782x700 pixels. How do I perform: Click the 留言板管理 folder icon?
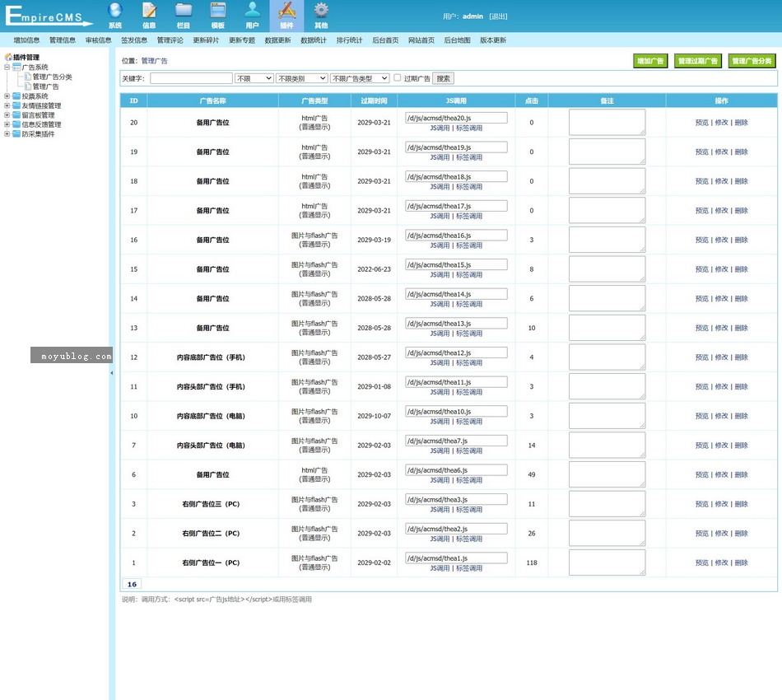17,114
